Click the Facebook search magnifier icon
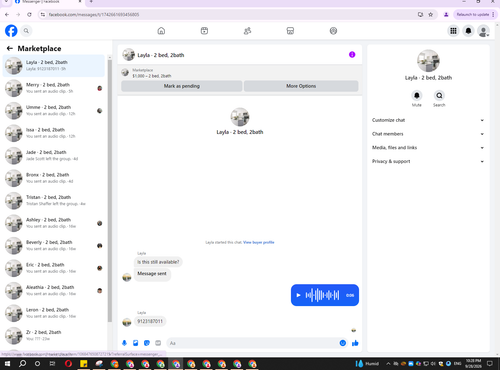The image size is (500, 370). [x=26, y=31]
